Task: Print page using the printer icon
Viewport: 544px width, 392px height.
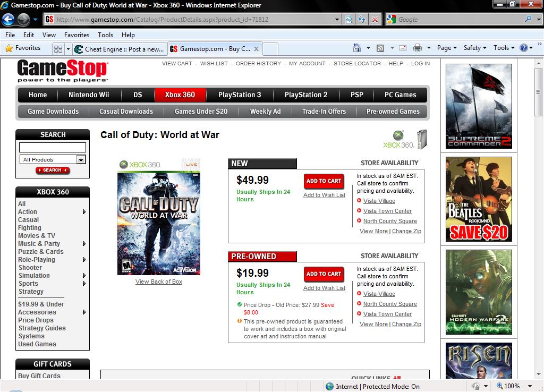Action: pyautogui.click(x=418, y=48)
